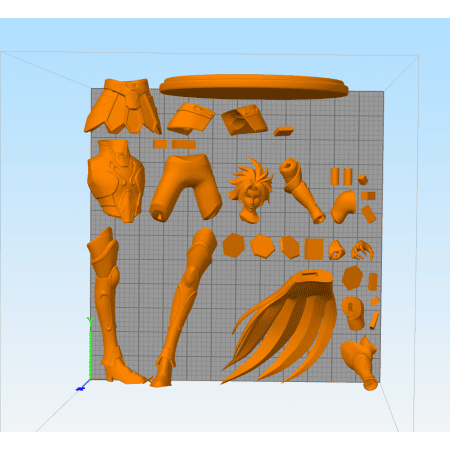Select the leg standing beside the hair piece

click(183, 307)
